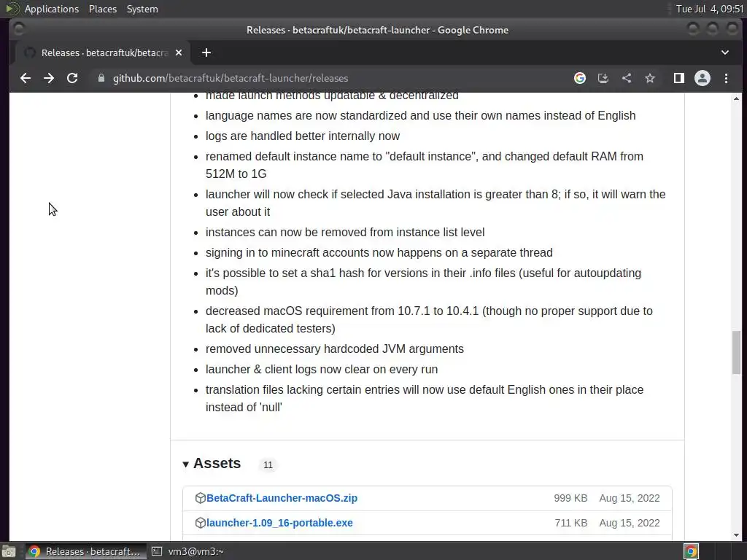Viewport: 747px width, 560px height.
Task: Click package icon beside portable exe
Action: coord(200,523)
